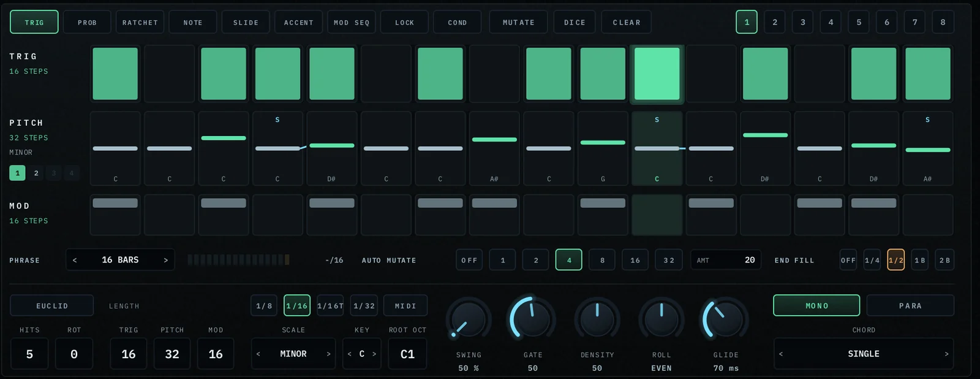Switch SCALE to previous with left arrow
The height and width of the screenshot is (379, 980).
258,354
